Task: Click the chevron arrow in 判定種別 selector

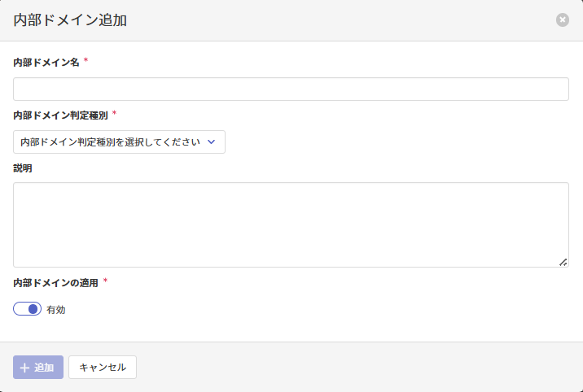Action: click(x=212, y=142)
